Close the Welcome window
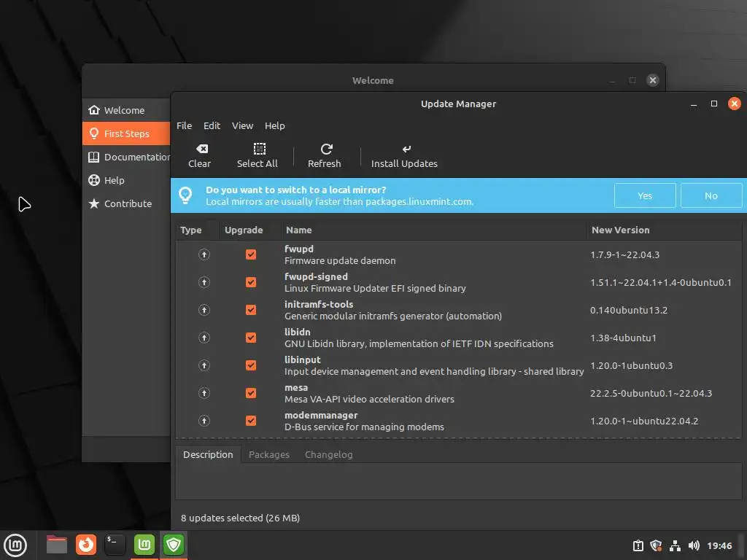The height and width of the screenshot is (560, 747). (653, 80)
